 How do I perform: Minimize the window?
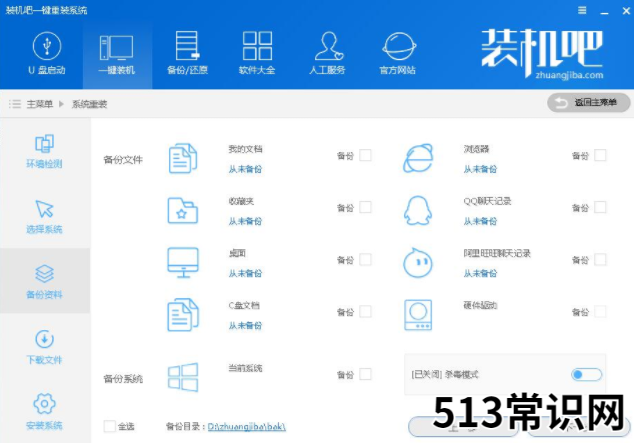tap(604, 11)
